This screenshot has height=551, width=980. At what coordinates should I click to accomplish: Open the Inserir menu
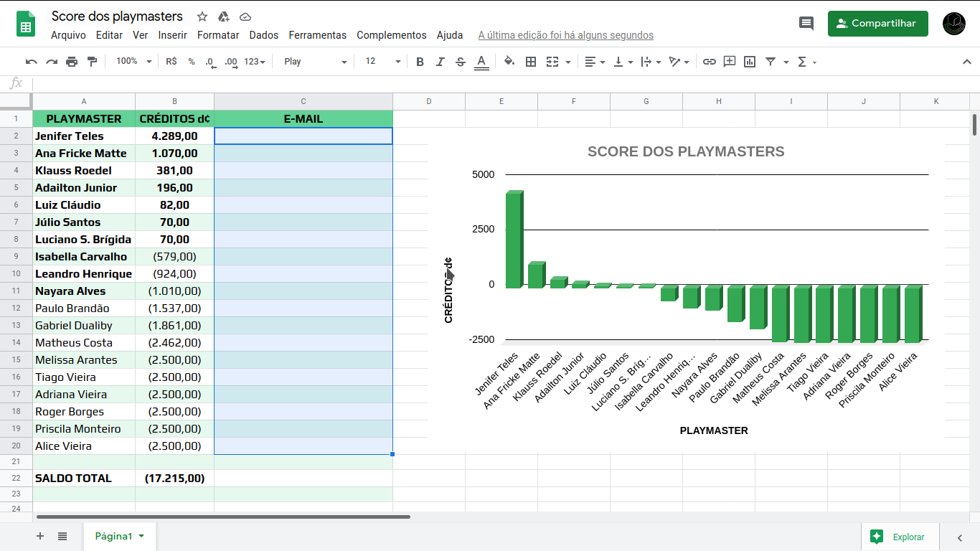pyautogui.click(x=173, y=35)
